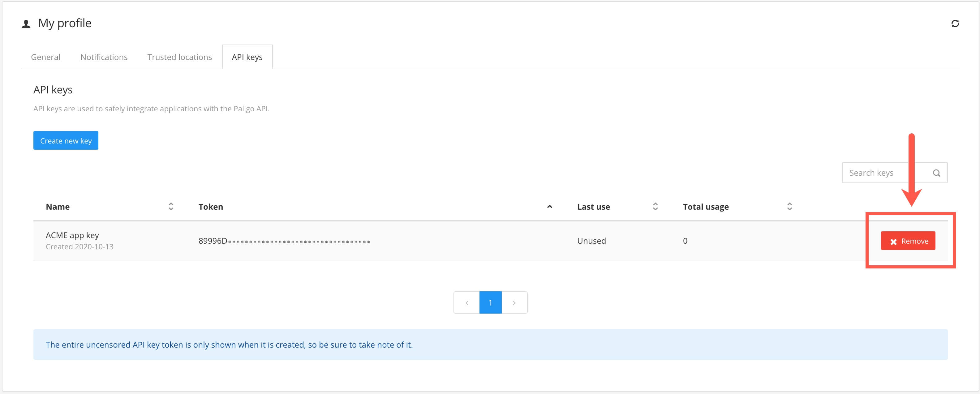Expand the Total usage column sort control
The width and height of the screenshot is (980, 394).
pos(789,207)
